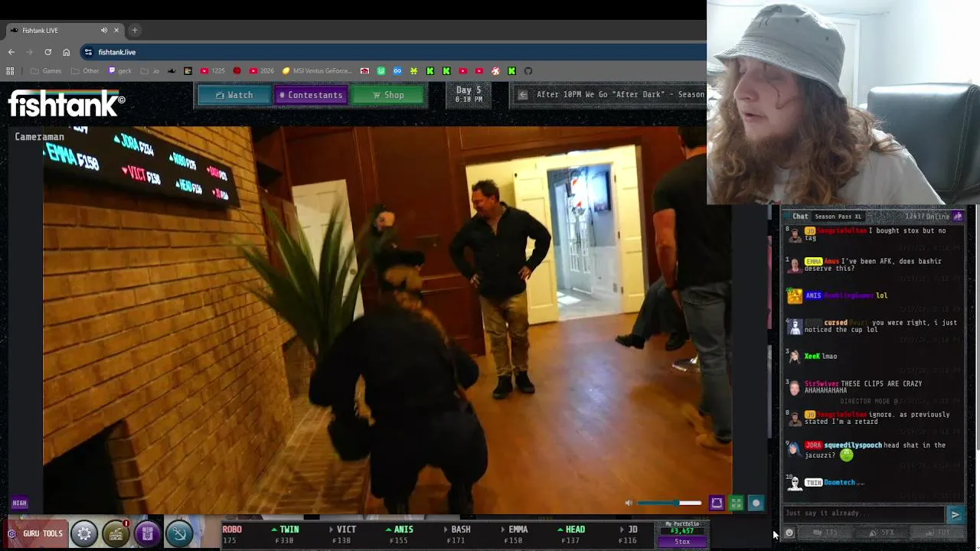Image resolution: width=980 pixels, height=551 pixels.
Task: Click username Doomtech in chat
Action: tap(839, 483)
